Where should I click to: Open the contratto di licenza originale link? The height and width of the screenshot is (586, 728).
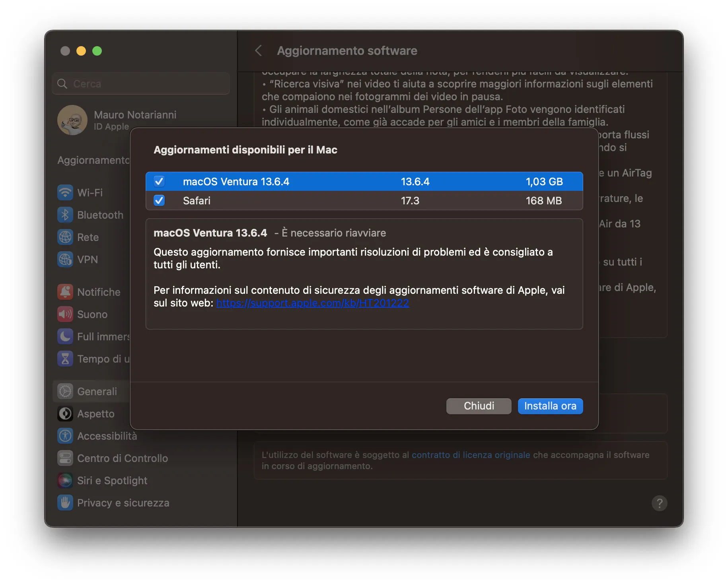471,455
